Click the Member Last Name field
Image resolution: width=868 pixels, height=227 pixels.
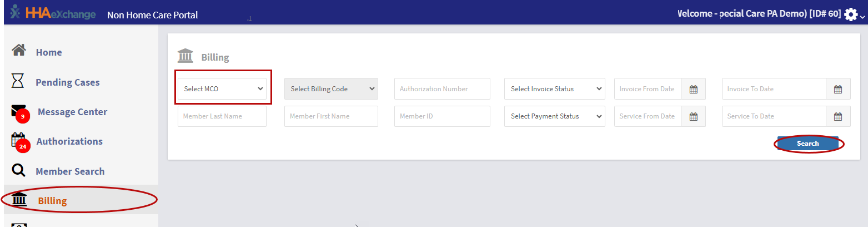(x=222, y=116)
